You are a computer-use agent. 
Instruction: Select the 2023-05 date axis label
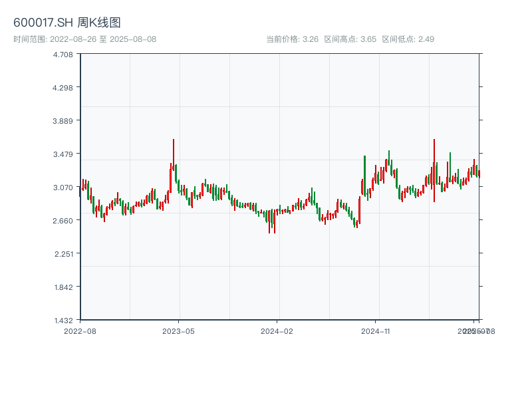click(x=178, y=331)
